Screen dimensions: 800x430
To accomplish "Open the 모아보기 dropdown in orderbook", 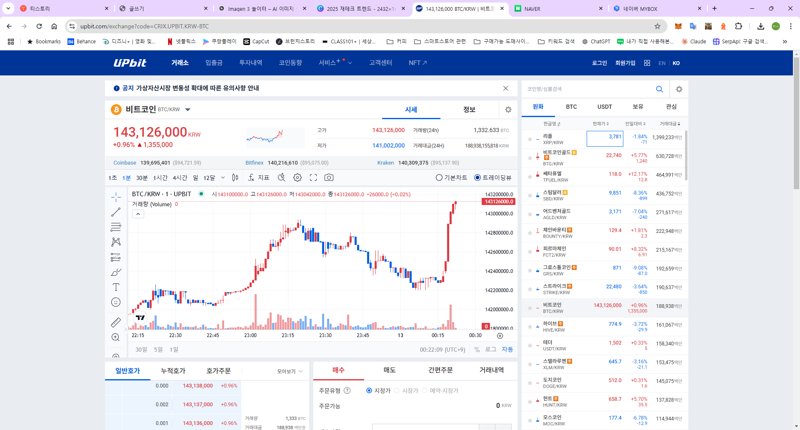I will click(290, 371).
